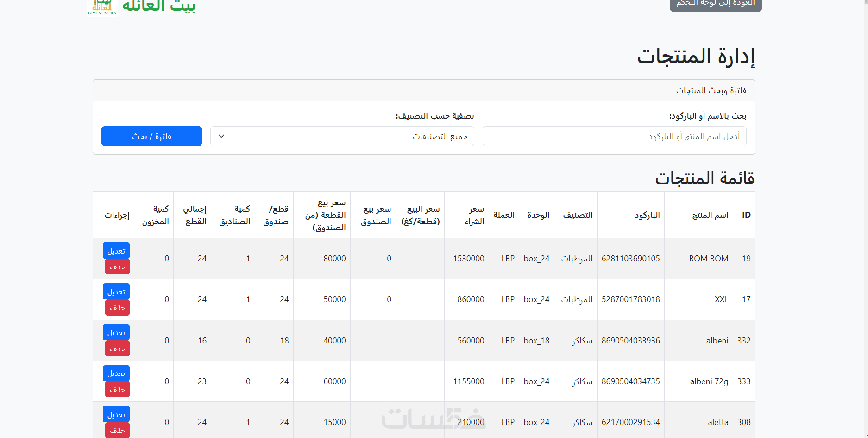Viewport: 868px width, 438px height.
Task: Click piece sale price 80000
Action: (x=334, y=259)
